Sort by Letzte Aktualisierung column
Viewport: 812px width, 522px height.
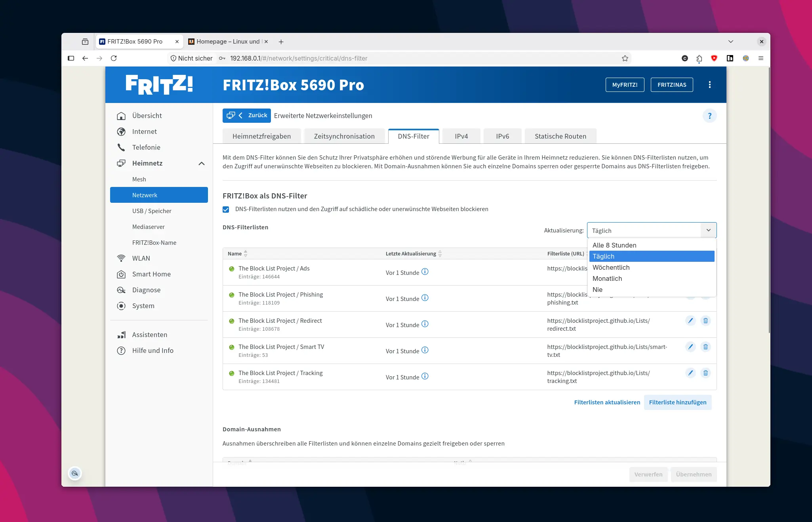414,253
